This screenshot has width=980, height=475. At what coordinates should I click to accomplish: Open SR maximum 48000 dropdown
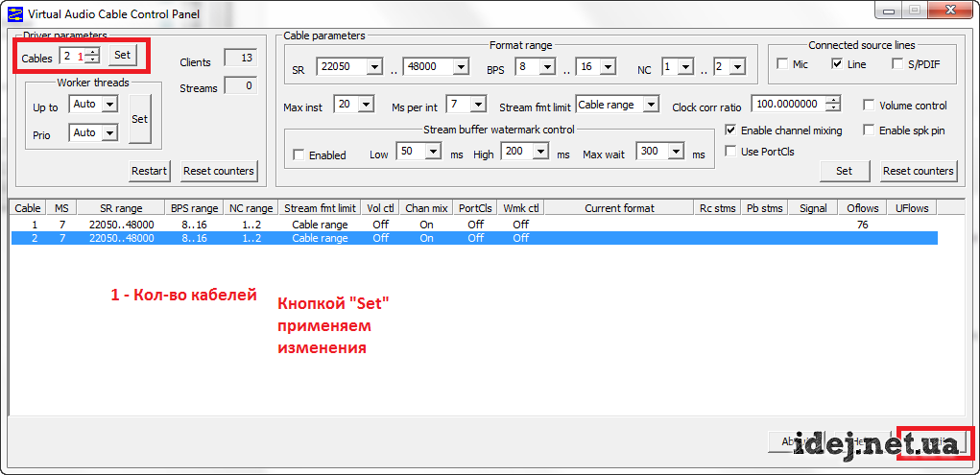462,66
